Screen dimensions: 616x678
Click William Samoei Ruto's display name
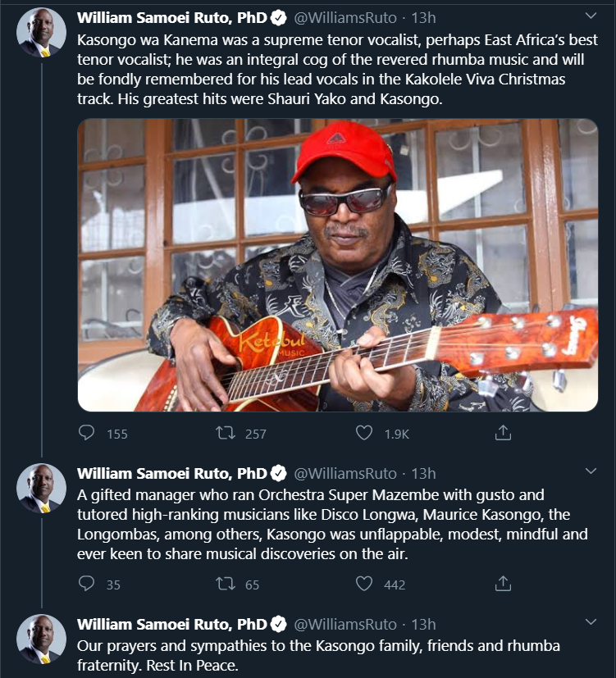[x=174, y=14]
